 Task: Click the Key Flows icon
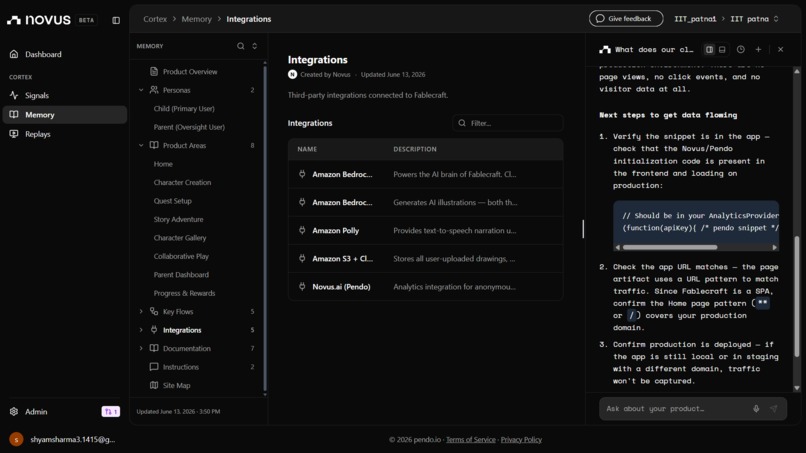click(154, 312)
